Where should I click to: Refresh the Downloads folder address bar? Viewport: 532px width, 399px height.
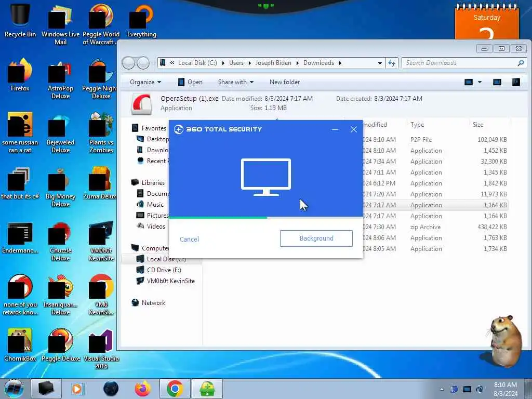pos(392,63)
